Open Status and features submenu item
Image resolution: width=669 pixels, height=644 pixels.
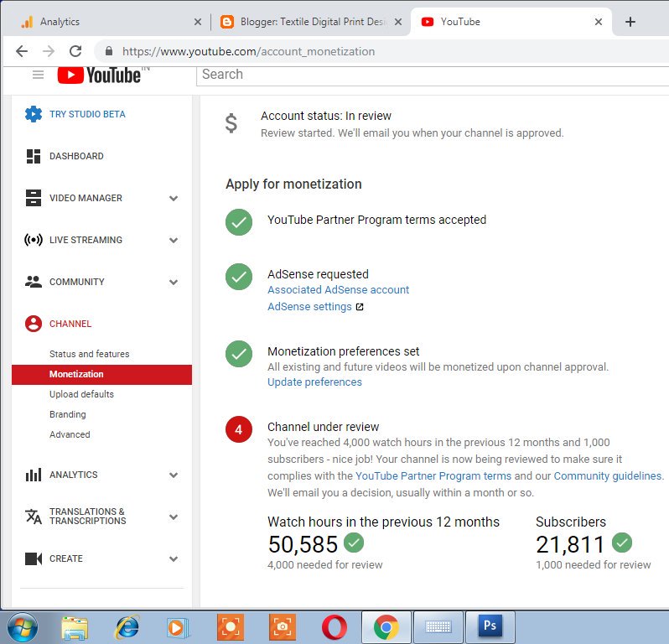coord(89,354)
